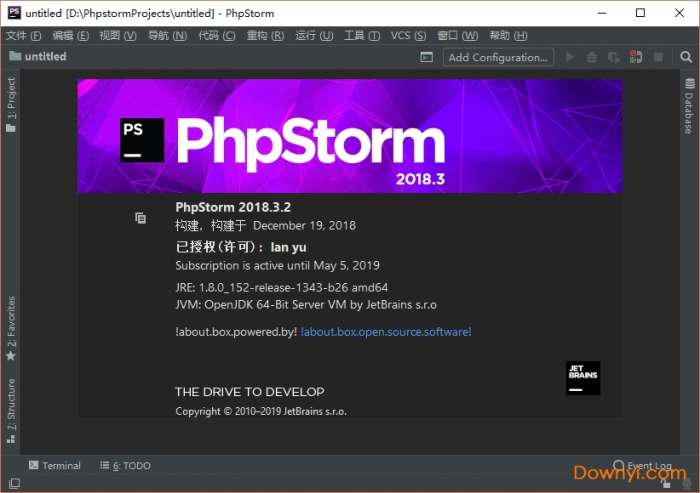700x493 pixels.
Task: Open the 6: TODO tool window tab
Action: (x=125, y=465)
